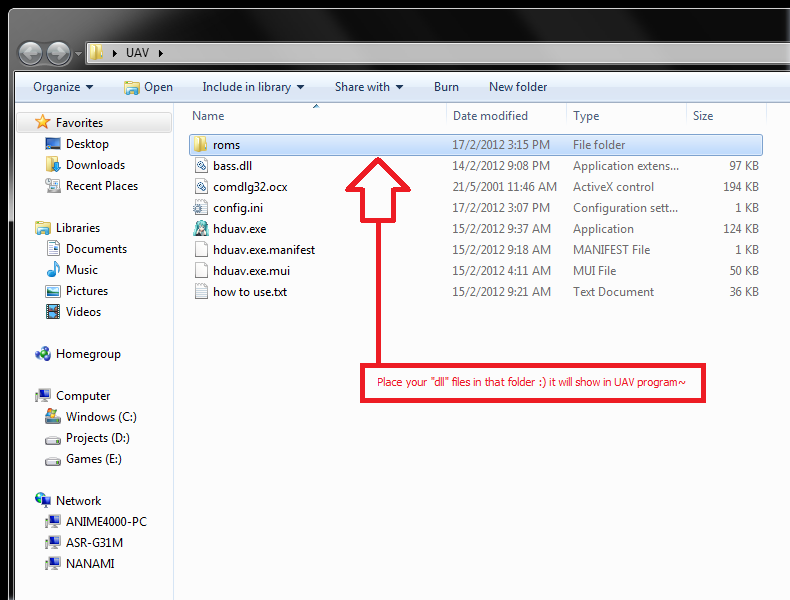Select the Windows (C:) drive icon
The image size is (790, 600).
click(53, 417)
